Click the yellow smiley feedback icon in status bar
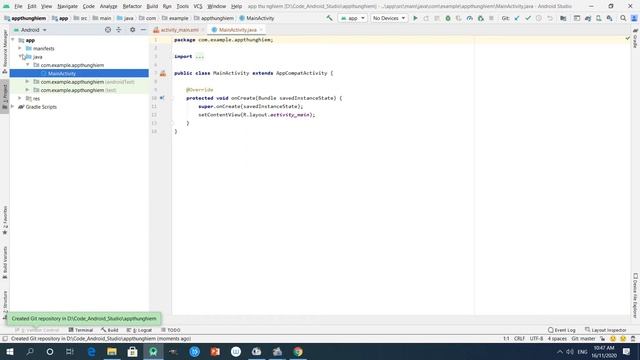 (613, 339)
